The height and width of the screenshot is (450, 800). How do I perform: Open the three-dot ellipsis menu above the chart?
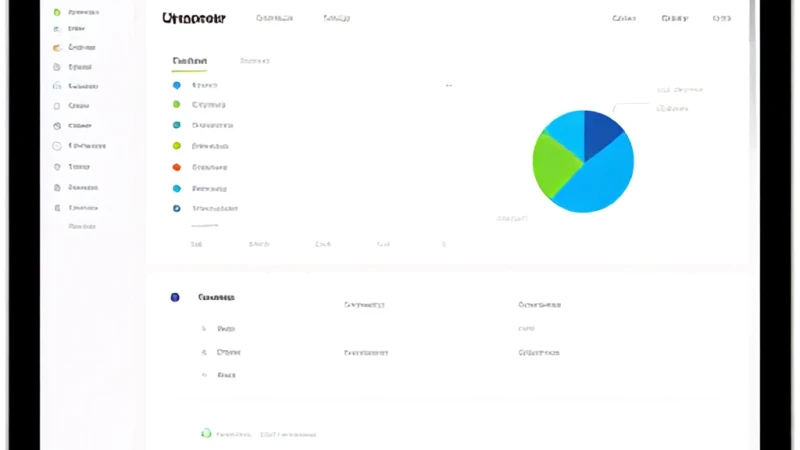coord(448,85)
